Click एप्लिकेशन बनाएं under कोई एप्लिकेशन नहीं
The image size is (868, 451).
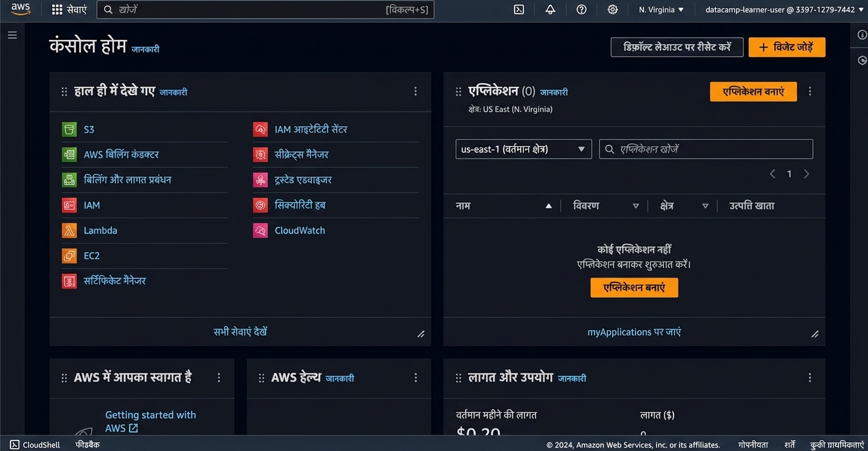[x=634, y=287]
